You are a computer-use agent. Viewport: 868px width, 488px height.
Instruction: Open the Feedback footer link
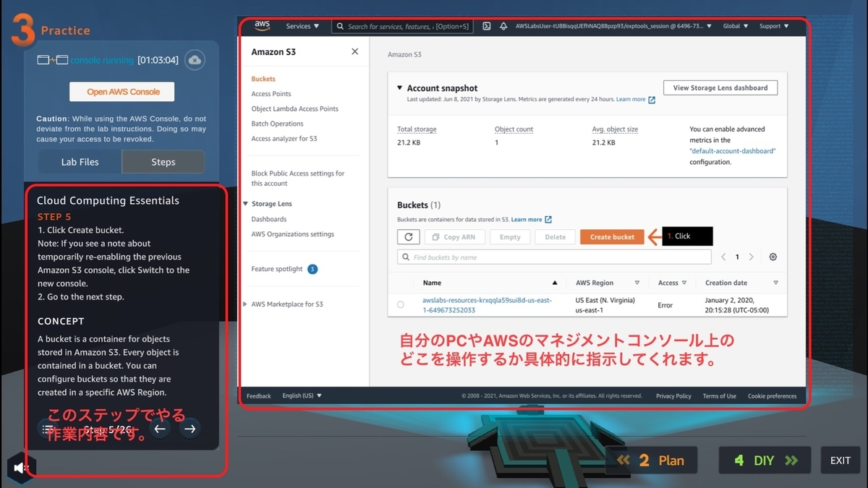pyautogui.click(x=258, y=395)
